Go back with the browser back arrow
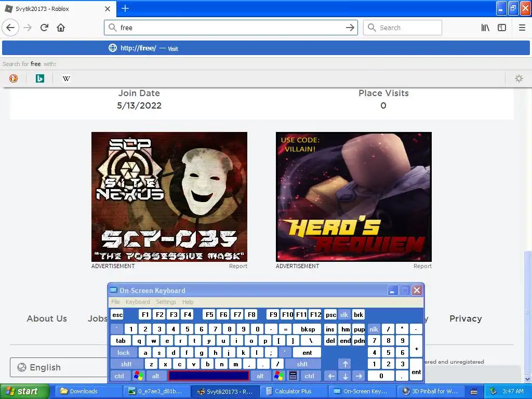 [10, 28]
